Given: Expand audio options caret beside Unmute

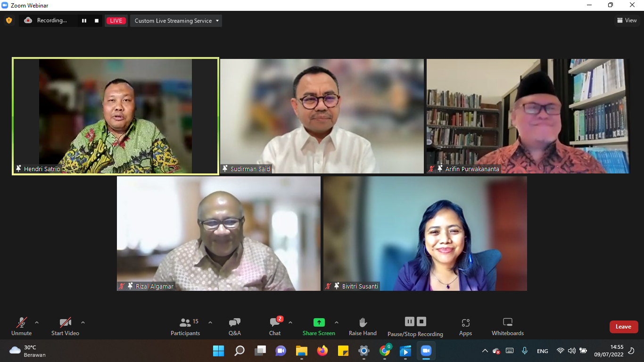Looking at the screenshot, I should point(37,323).
